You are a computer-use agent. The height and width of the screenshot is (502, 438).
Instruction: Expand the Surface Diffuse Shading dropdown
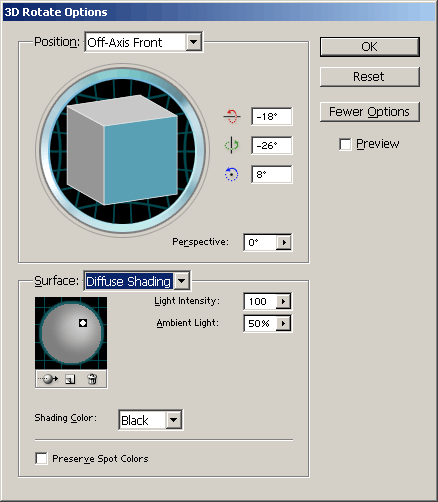182,281
